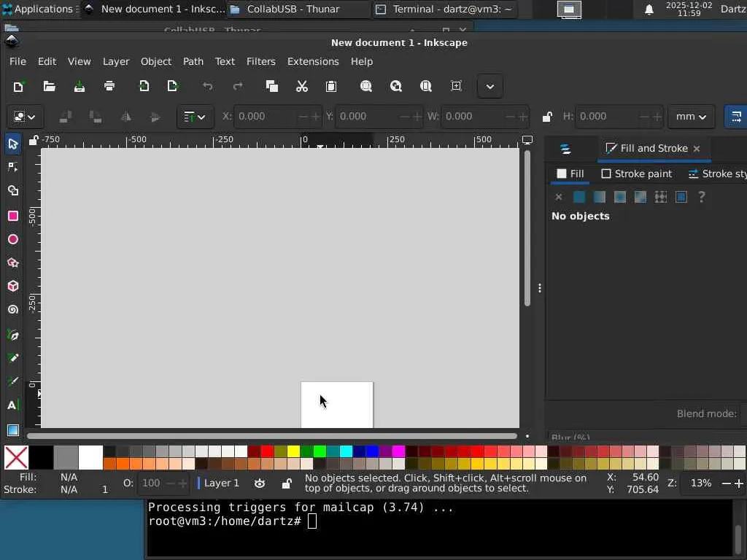Print the document icon
Viewport: 747px width, 560px height.
pos(109,86)
